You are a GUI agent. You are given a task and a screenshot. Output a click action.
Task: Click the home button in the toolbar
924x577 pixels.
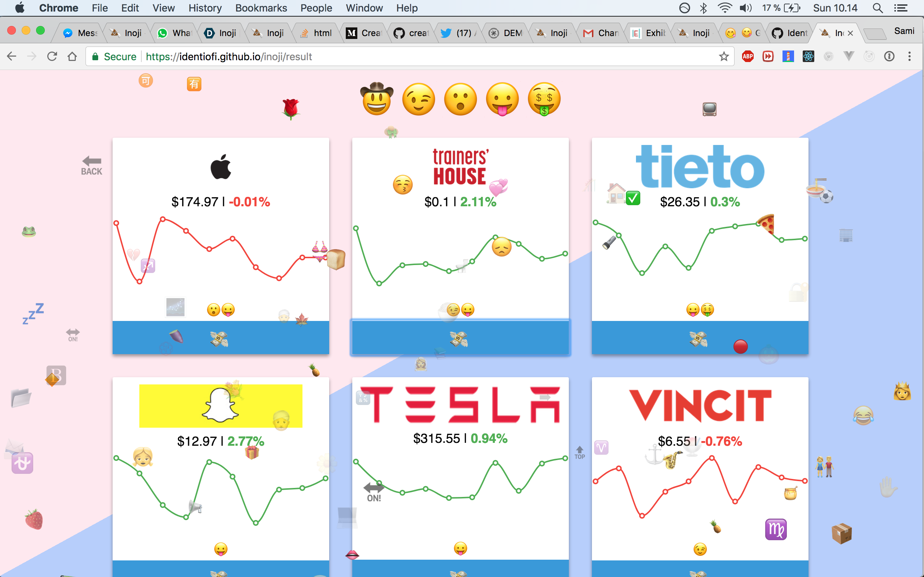pyautogui.click(x=72, y=57)
